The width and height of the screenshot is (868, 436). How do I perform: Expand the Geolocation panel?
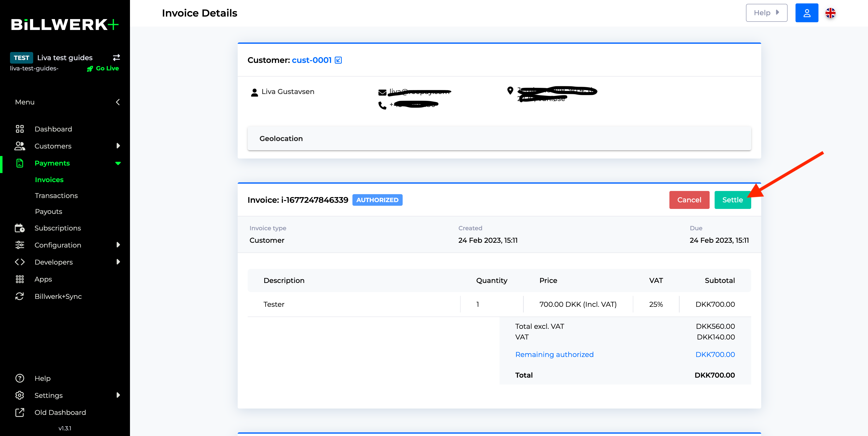click(499, 138)
